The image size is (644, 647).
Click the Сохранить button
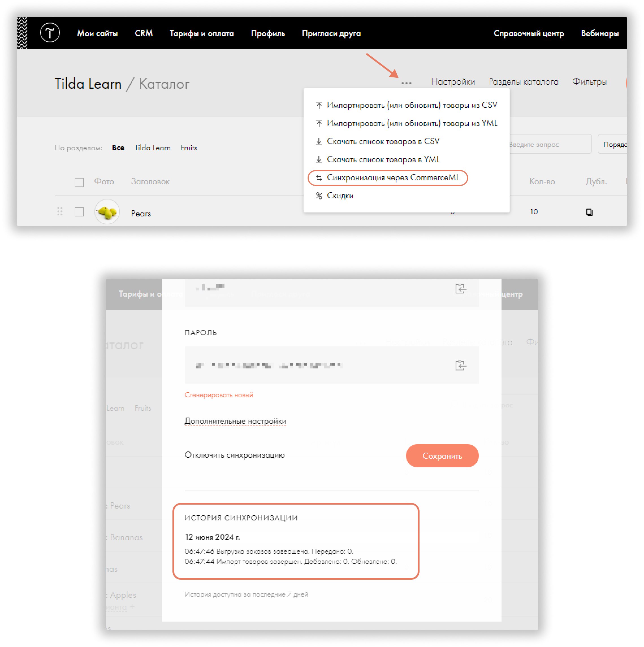(442, 456)
